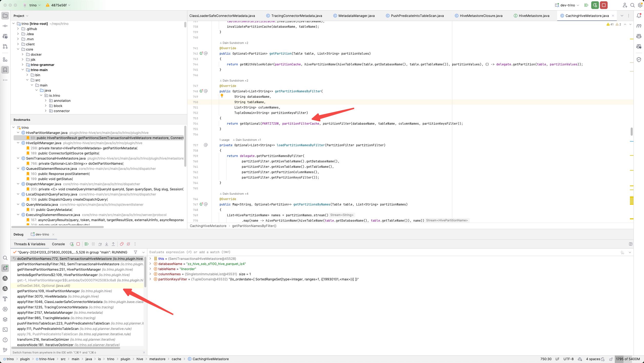Viewport: 644px width, 363px height.
Task: Open the Commit tool window
Action: point(5,26)
